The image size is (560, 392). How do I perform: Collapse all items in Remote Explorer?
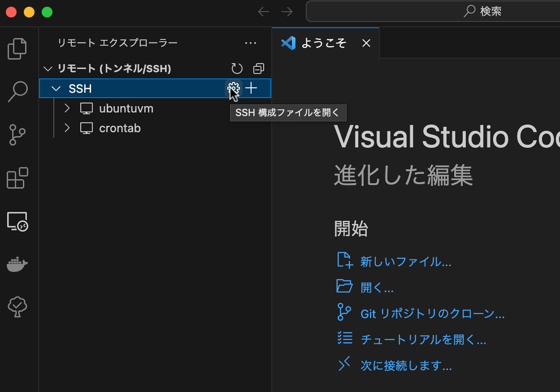click(x=258, y=68)
